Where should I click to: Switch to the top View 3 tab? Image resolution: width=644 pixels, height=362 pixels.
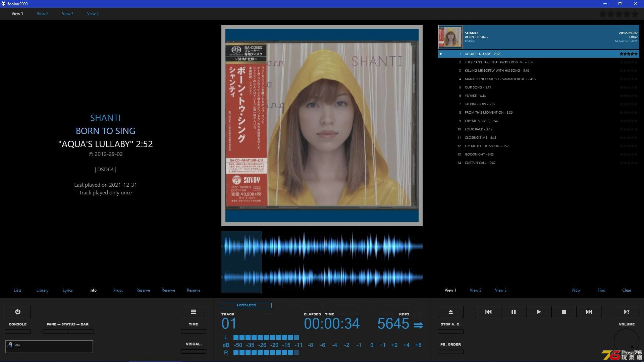[68, 14]
